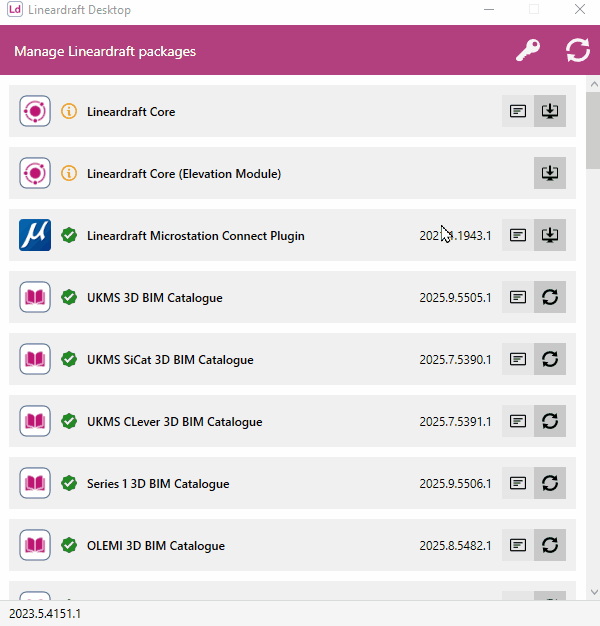The width and height of the screenshot is (600, 626).
Task: Open release notes for OLEMI Catalogue
Action: click(x=518, y=545)
